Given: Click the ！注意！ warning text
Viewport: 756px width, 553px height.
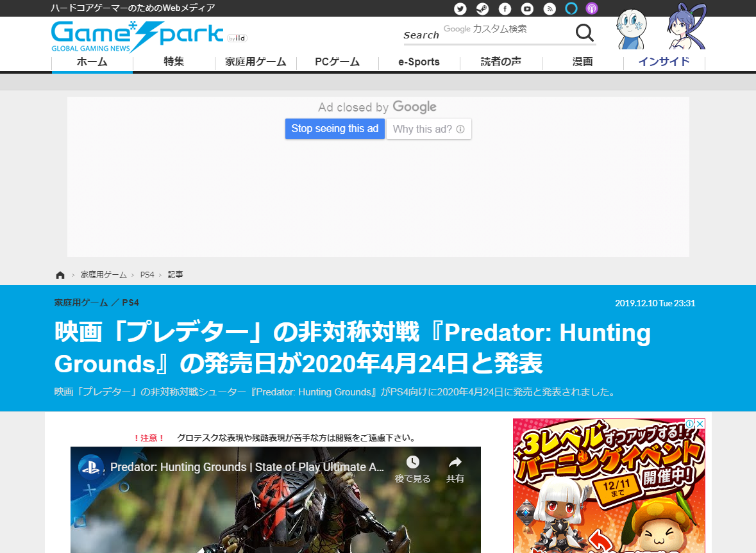Looking at the screenshot, I should (x=149, y=438).
